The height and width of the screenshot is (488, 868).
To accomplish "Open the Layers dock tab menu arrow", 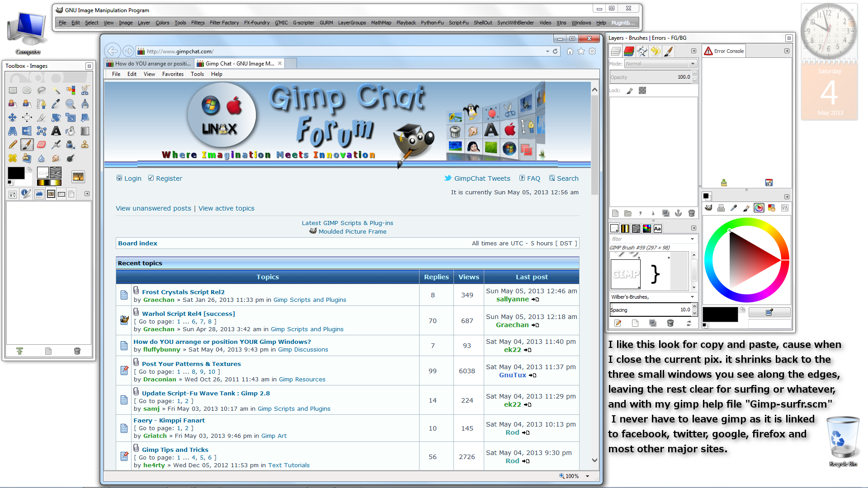I will tap(693, 51).
